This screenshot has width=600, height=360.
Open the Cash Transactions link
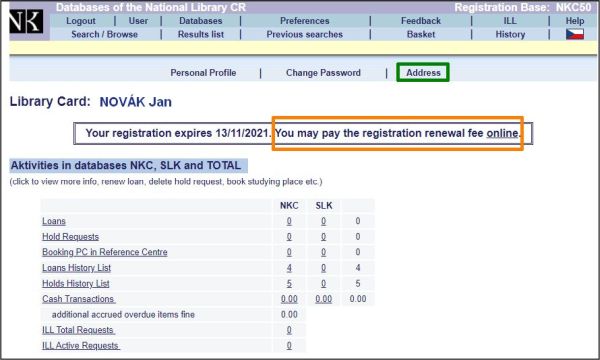click(x=78, y=299)
